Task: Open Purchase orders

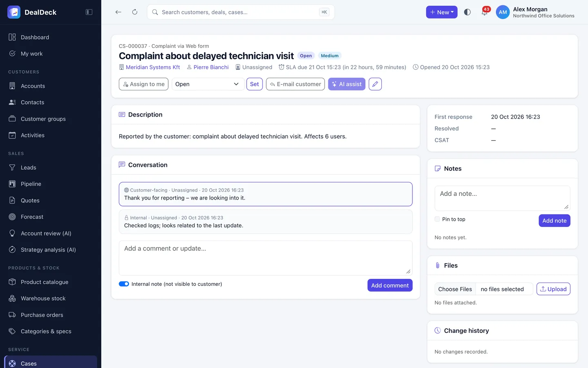Action: tap(51, 315)
